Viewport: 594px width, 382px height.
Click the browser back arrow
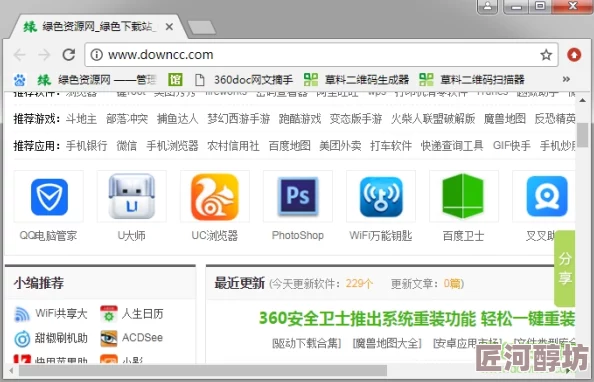19,55
